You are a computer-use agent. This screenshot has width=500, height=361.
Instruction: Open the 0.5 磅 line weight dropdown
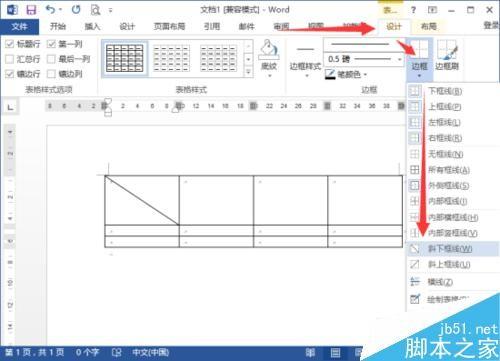pyautogui.click(x=399, y=59)
